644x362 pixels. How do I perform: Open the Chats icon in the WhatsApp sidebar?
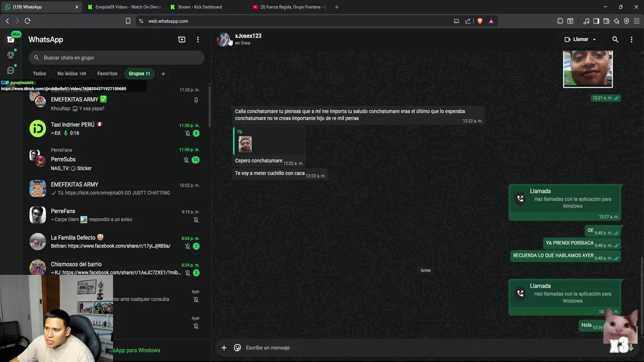(x=11, y=39)
